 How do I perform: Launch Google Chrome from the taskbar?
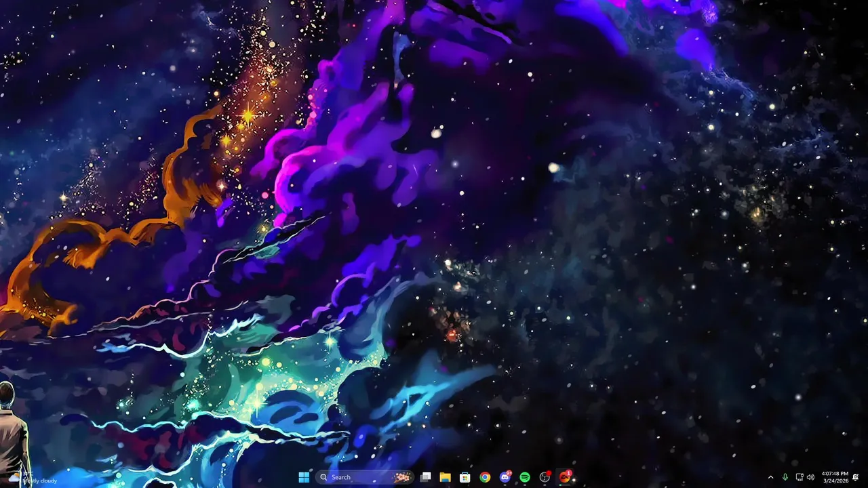(485, 477)
